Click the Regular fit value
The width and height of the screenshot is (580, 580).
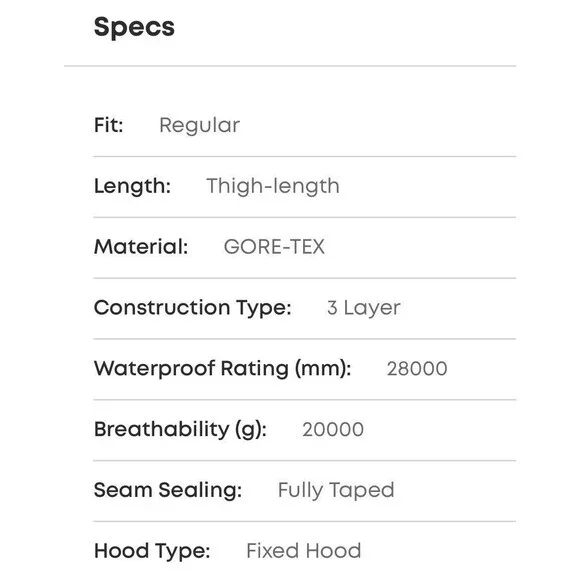point(199,125)
